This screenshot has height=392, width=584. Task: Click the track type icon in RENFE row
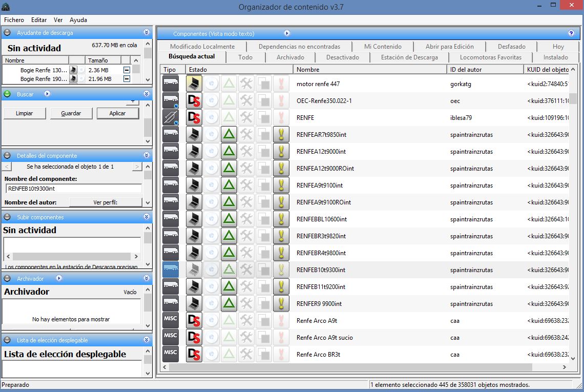[x=171, y=118]
